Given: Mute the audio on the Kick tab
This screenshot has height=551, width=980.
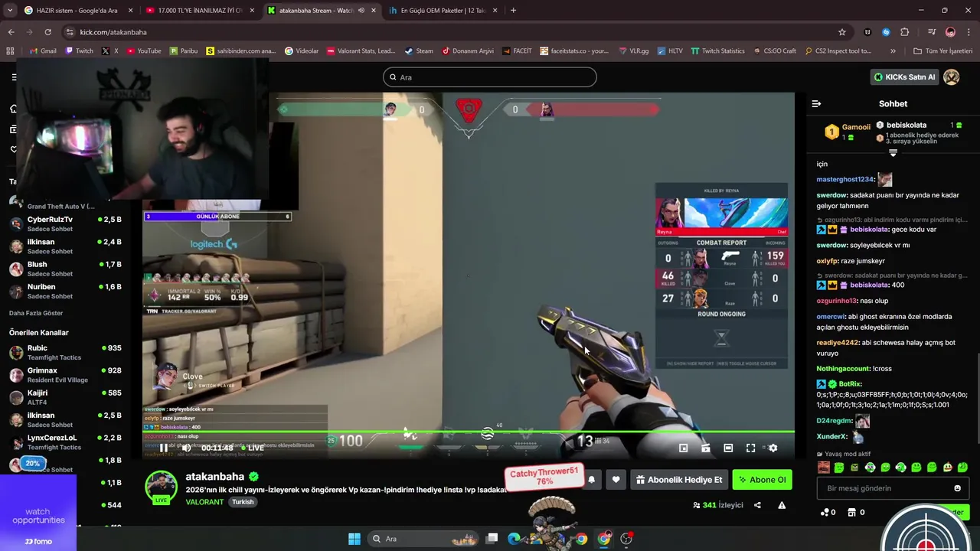Looking at the screenshot, I should point(361,11).
